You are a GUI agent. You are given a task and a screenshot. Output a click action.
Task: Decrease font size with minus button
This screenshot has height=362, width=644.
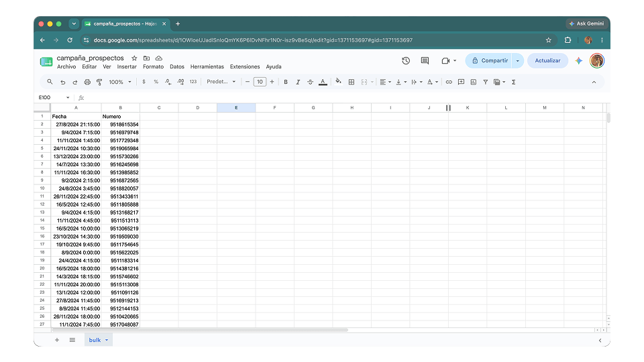click(x=248, y=82)
